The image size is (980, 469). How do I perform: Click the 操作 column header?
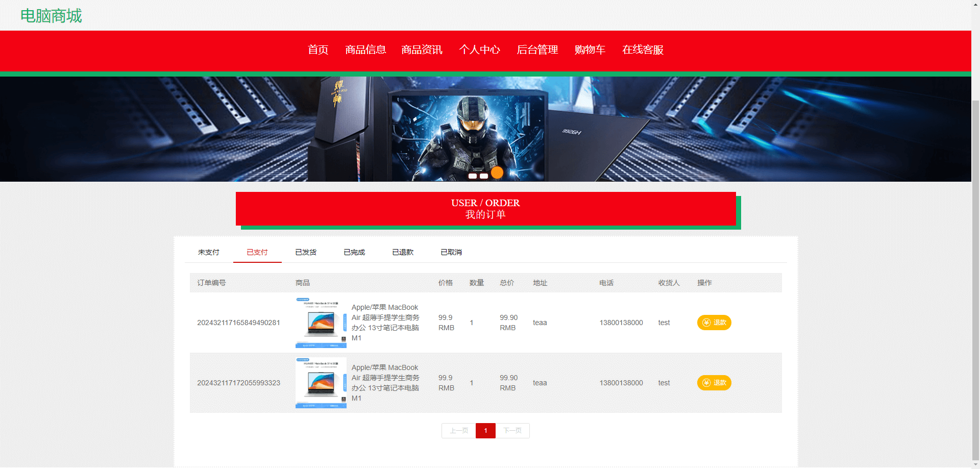(704, 283)
